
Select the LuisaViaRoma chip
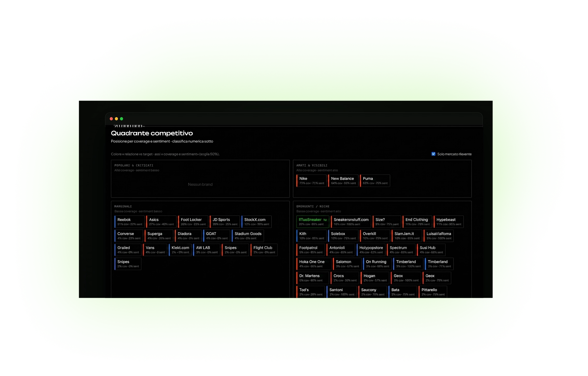(x=439, y=236)
